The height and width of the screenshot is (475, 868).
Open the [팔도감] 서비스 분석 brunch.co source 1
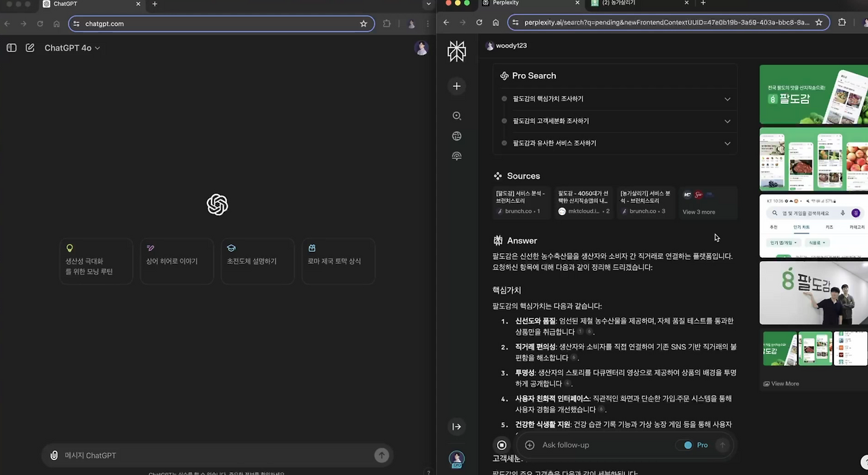(x=521, y=202)
